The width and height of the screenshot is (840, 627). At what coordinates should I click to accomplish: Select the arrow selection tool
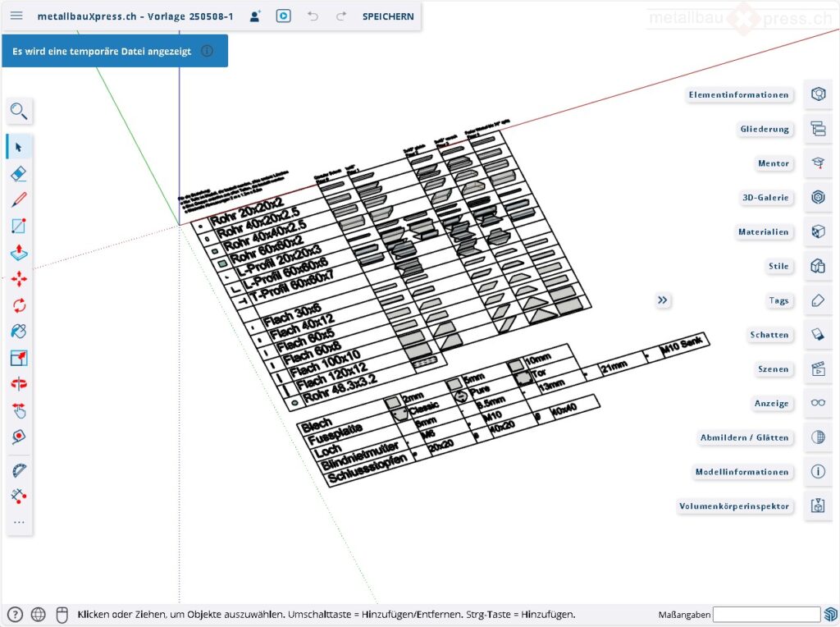[19, 147]
